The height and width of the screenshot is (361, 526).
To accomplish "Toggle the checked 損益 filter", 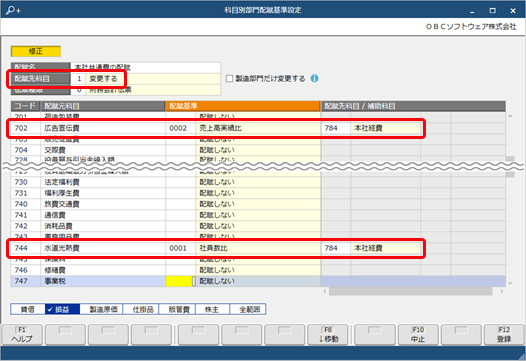I will [x=62, y=309].
